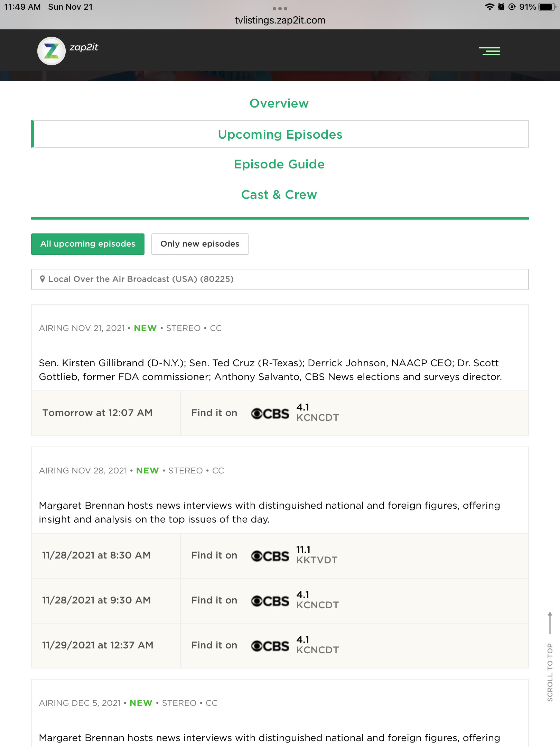Select the Upcoming Episodes tab
Image resolution: width=560 pixels, height=747 pixels.
280,134
